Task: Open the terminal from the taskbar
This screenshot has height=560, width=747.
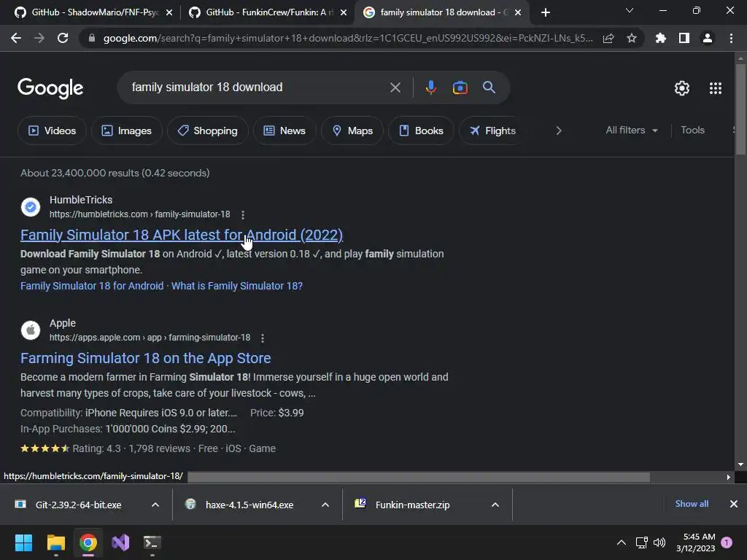Action: [152, 542]
